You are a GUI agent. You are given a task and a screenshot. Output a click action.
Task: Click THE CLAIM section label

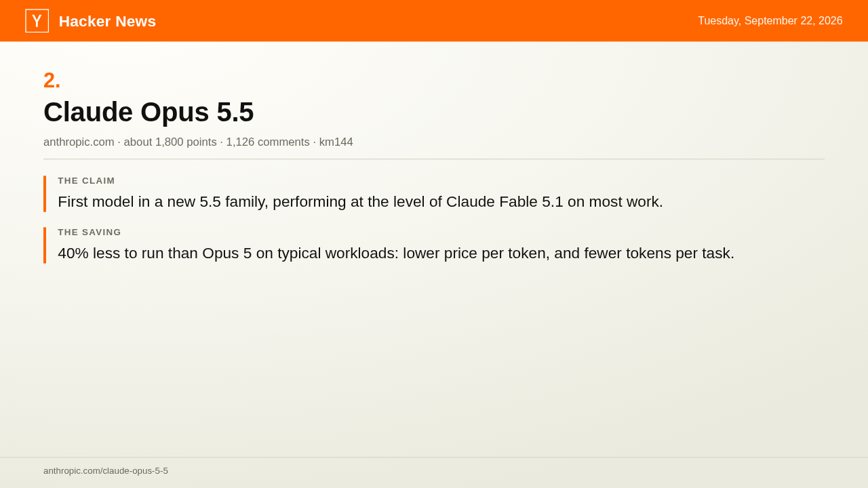click(x=86, y=181)
